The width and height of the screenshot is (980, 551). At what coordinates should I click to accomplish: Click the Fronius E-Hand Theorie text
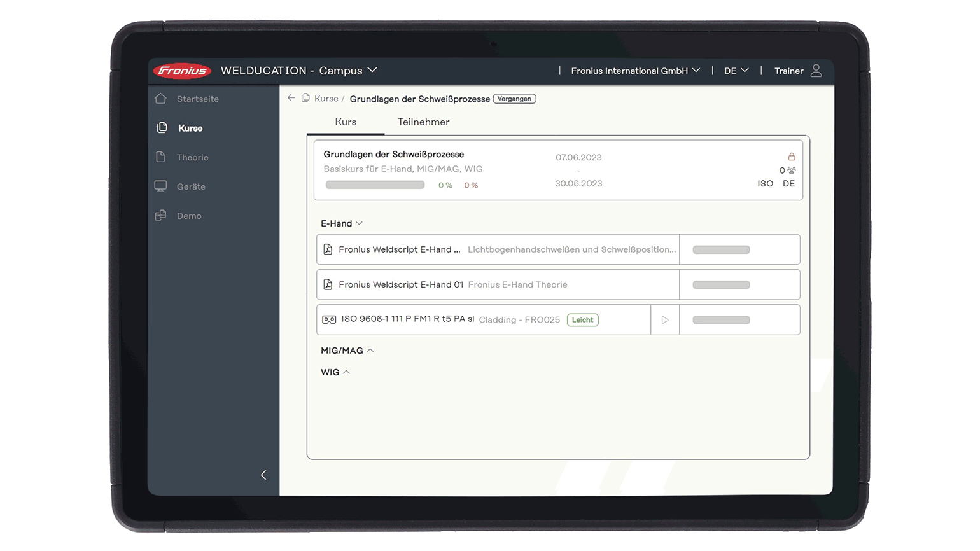pos(518,284)
